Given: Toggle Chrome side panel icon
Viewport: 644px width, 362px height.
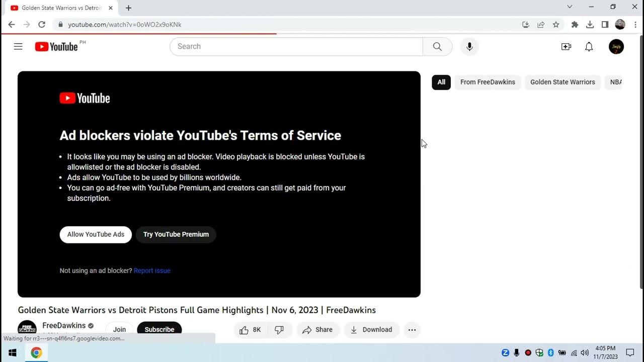Looking at the screenshot, I should pos(605,24).
